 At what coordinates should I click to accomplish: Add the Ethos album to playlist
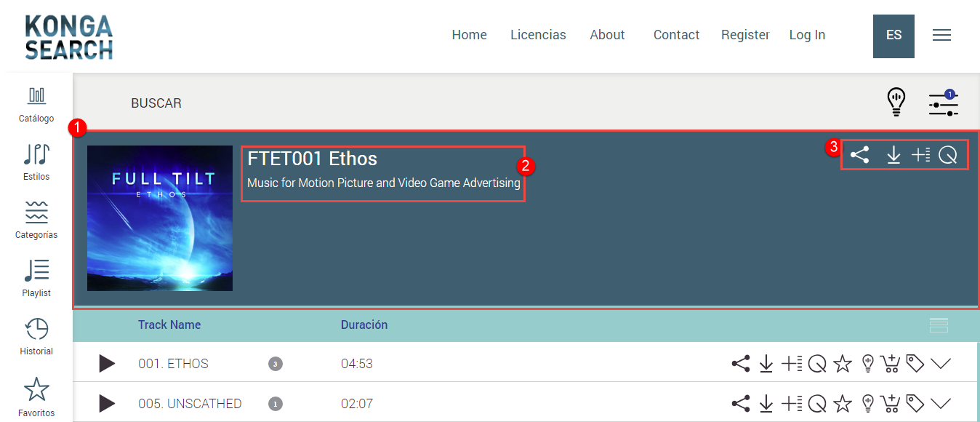pyautogui.click(x=921, y=155)
